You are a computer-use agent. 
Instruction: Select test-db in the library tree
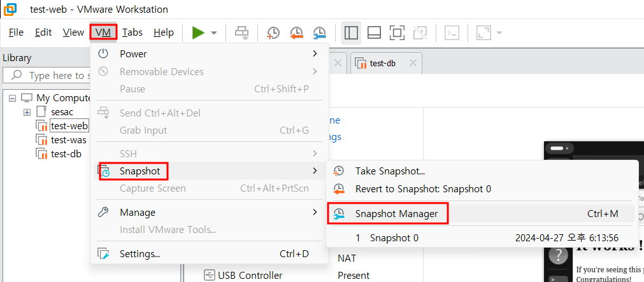point(66,154)
